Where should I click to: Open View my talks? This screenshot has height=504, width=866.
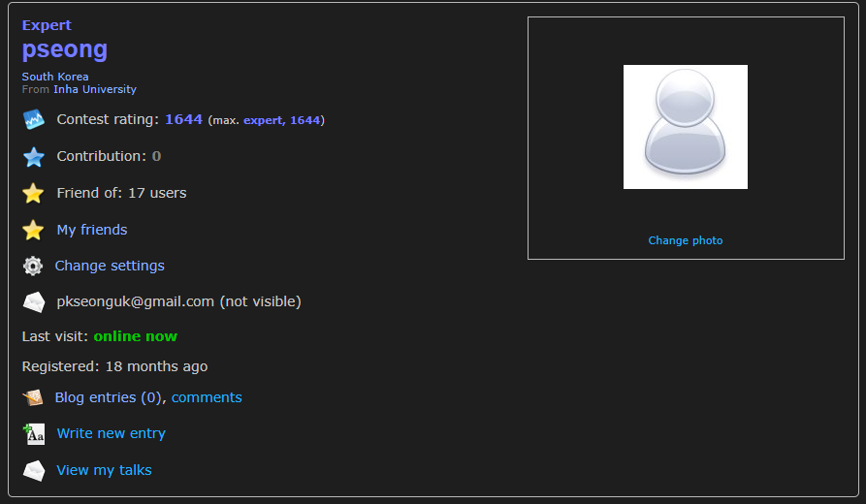[105, 470]
